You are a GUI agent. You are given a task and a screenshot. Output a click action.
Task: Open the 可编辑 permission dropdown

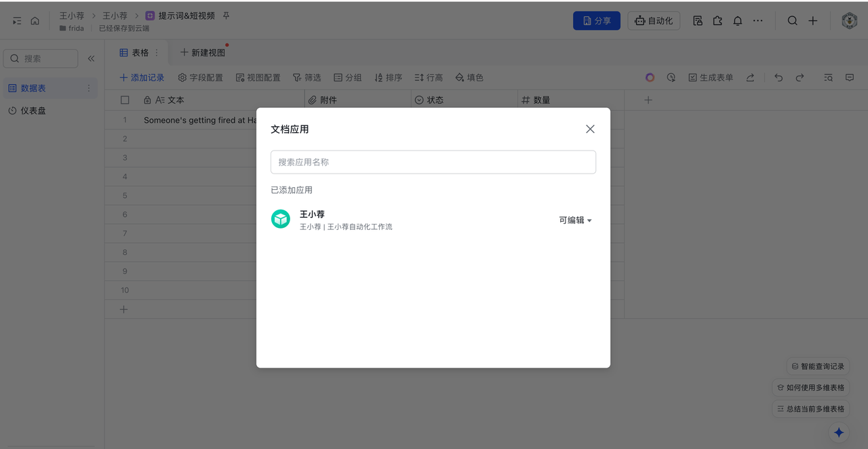[575, 220]
